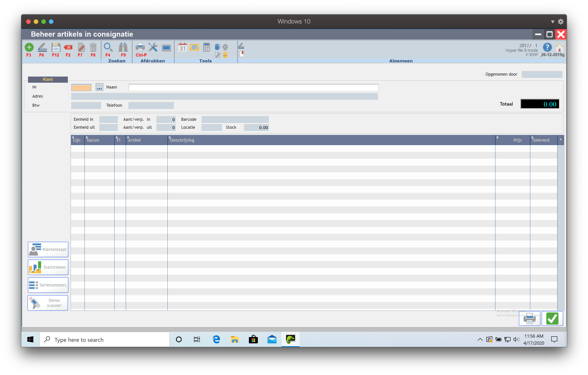The height and width of the screenshot is (375, 588).
Task: Click the blue help question mark icon
Action: click(x=547, y=47)
